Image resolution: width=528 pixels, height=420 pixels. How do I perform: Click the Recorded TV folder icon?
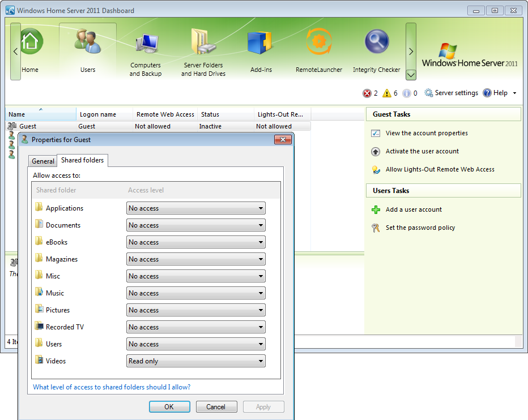point(39,325)
